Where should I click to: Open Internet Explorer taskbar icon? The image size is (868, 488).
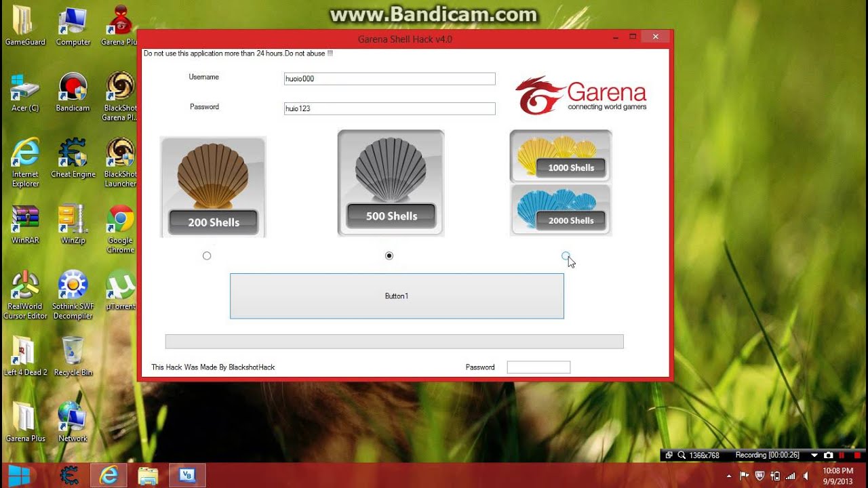(108, 476)
